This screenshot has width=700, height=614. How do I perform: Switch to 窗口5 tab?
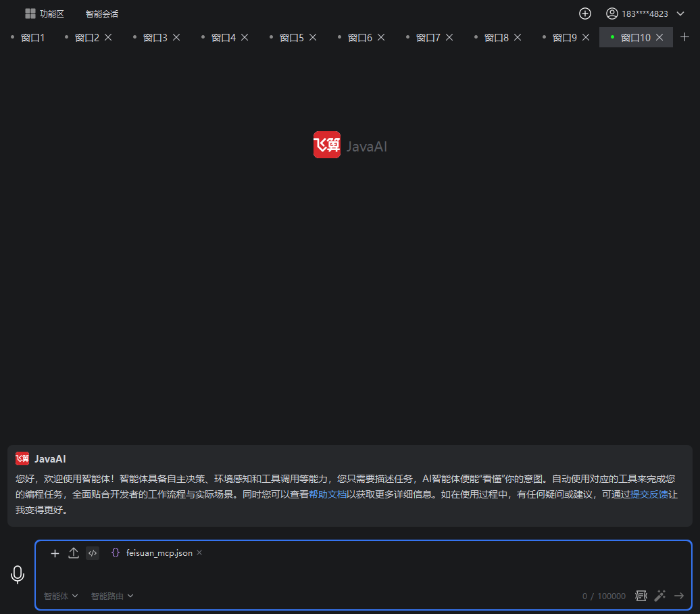[291, 38]
